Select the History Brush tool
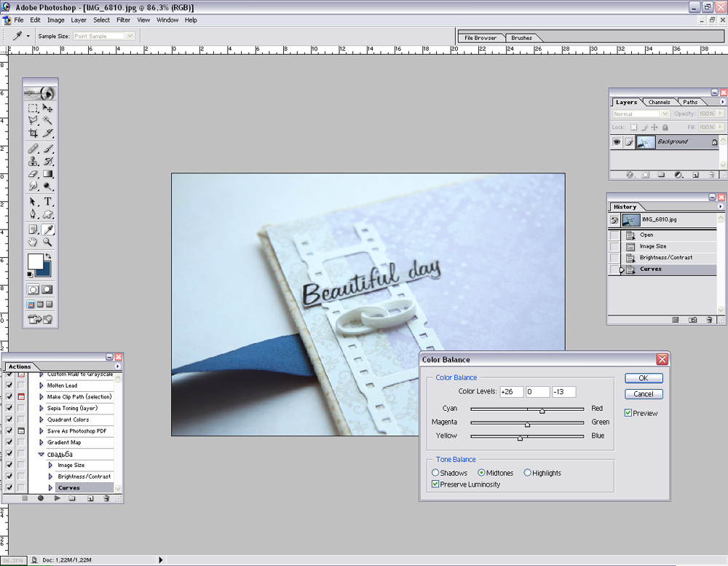The width and height of the screenshot is (728, 566). 47,161
